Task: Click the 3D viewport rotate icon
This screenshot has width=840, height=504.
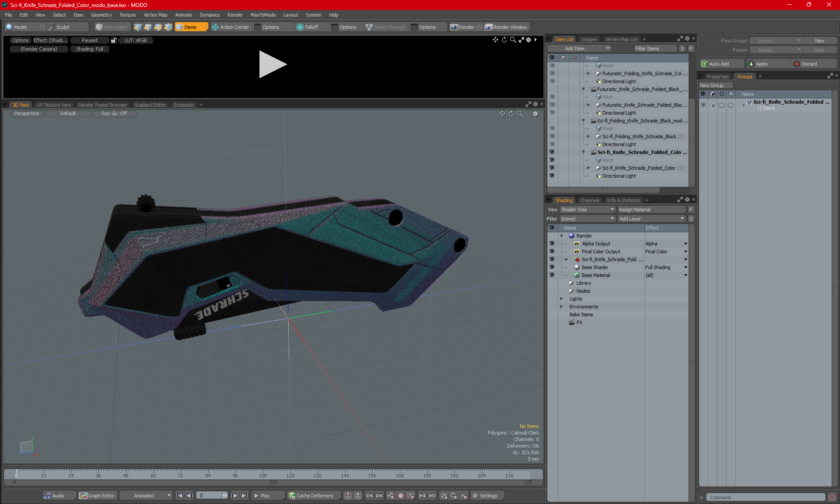Action: pos(511,114)
